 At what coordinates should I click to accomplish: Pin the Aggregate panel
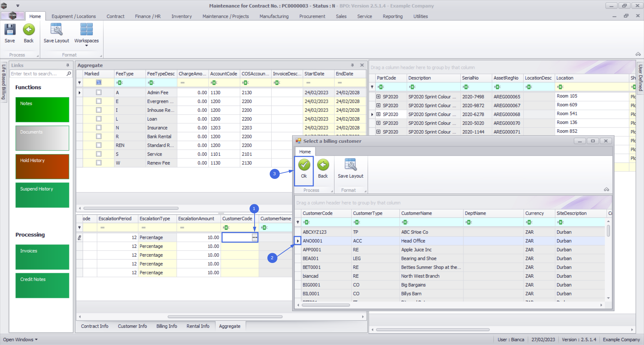point(353,65)
